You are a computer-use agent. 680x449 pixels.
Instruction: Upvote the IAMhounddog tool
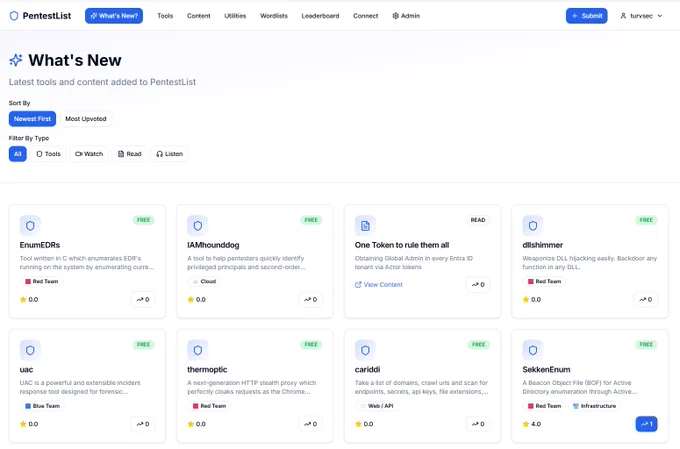[310, 299]
